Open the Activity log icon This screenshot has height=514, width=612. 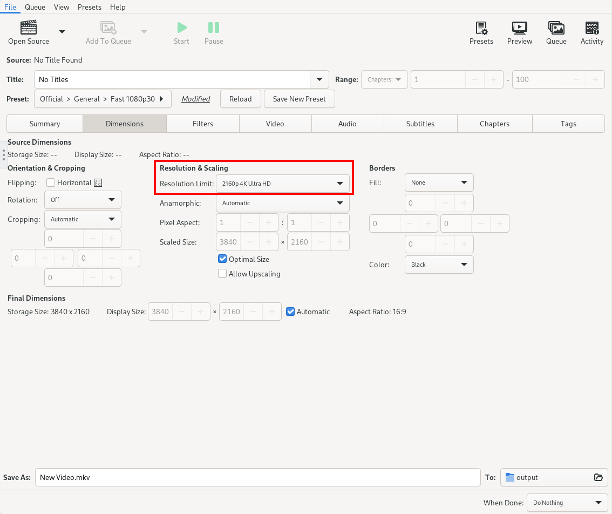tap(592, 28)
